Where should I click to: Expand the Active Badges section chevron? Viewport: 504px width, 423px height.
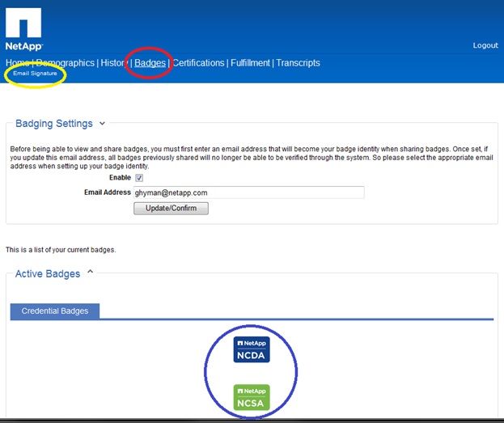click(91, 272)
